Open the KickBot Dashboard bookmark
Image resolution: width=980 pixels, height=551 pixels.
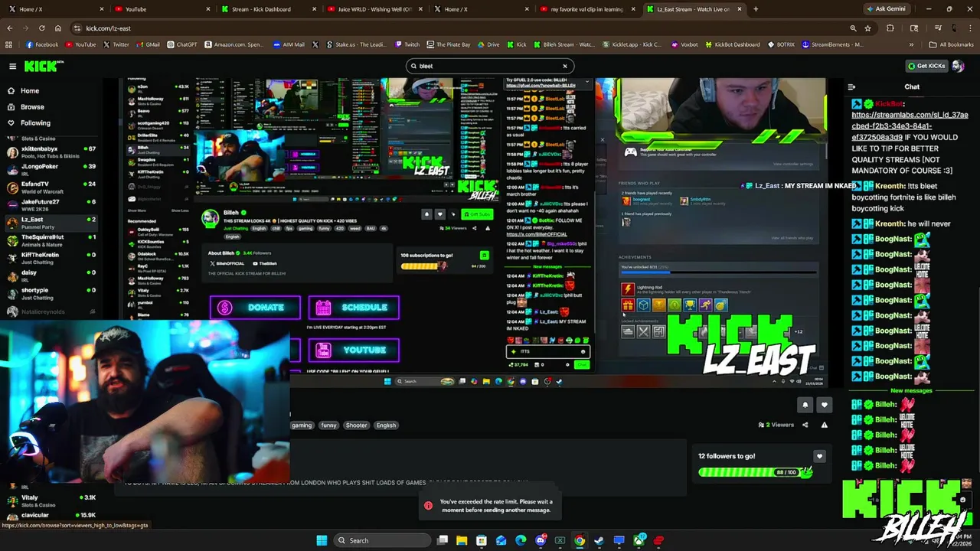pyautogui.click(x=731, y=44)
